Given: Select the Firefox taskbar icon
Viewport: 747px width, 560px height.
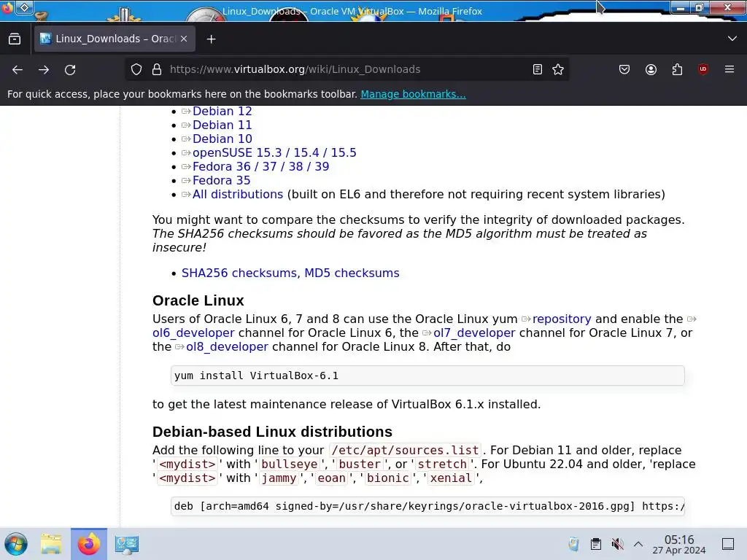Looking at the screenshot, I should click(x=88, y=544).
